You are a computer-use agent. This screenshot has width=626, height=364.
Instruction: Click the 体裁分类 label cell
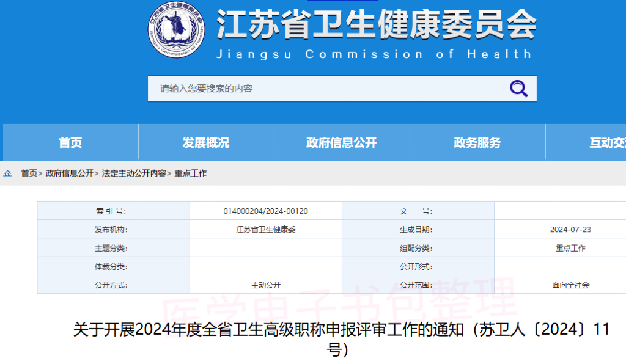click(x=113, y=266)
